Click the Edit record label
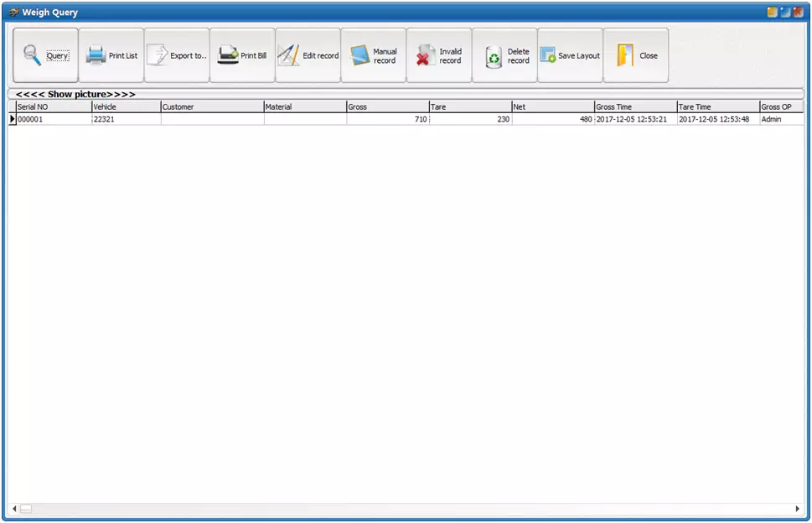 pos(321,55)
